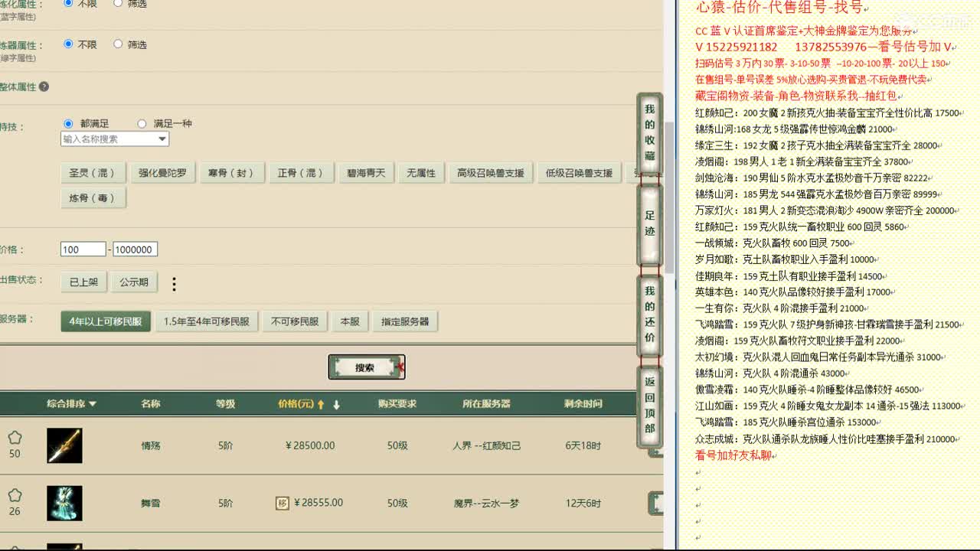The image size is (980, 551).
Task: Select 1.5年至4年可移民服 server filter
Action: click(x=207, y=321)
